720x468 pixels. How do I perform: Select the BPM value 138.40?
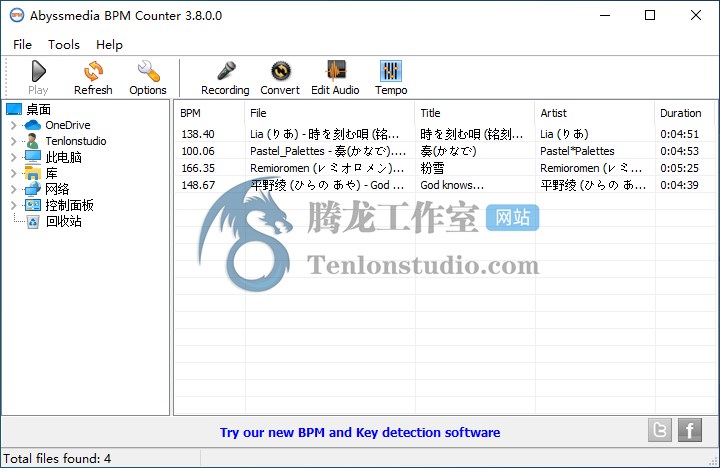(198, 134)
